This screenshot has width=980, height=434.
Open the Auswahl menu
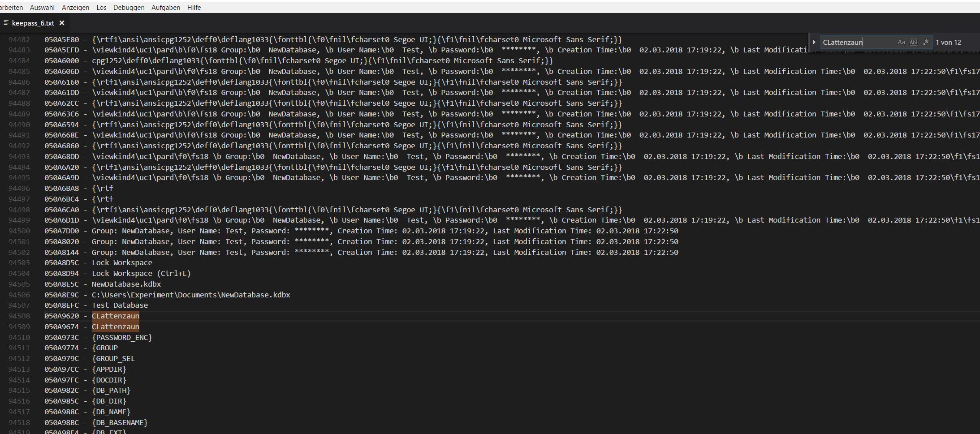[42, 8]
